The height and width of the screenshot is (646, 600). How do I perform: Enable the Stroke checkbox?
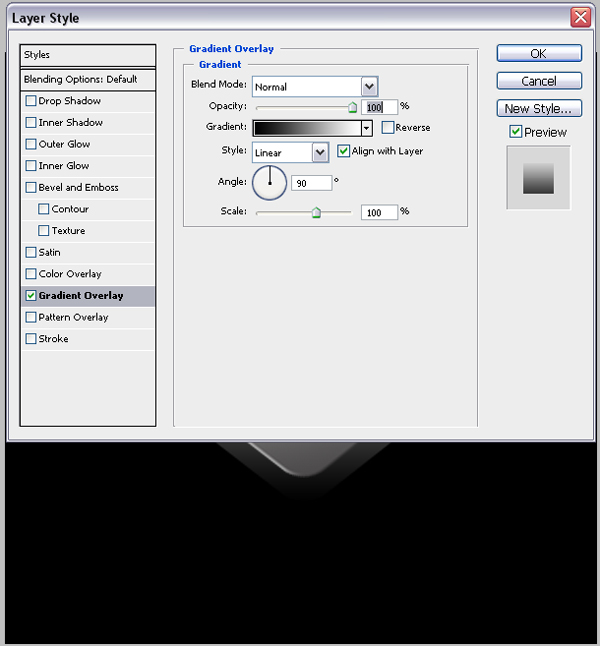pos(31,339)
